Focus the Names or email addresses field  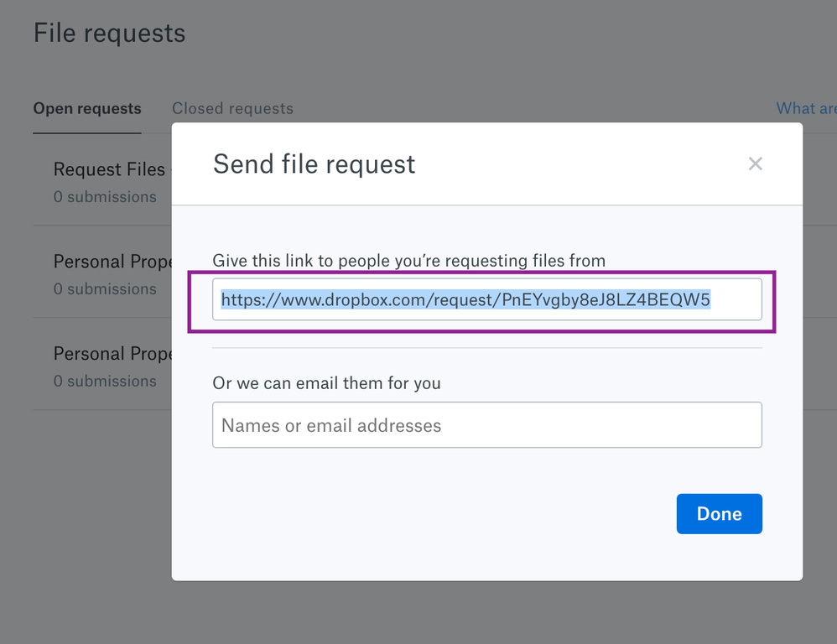[x=486, y=425]
